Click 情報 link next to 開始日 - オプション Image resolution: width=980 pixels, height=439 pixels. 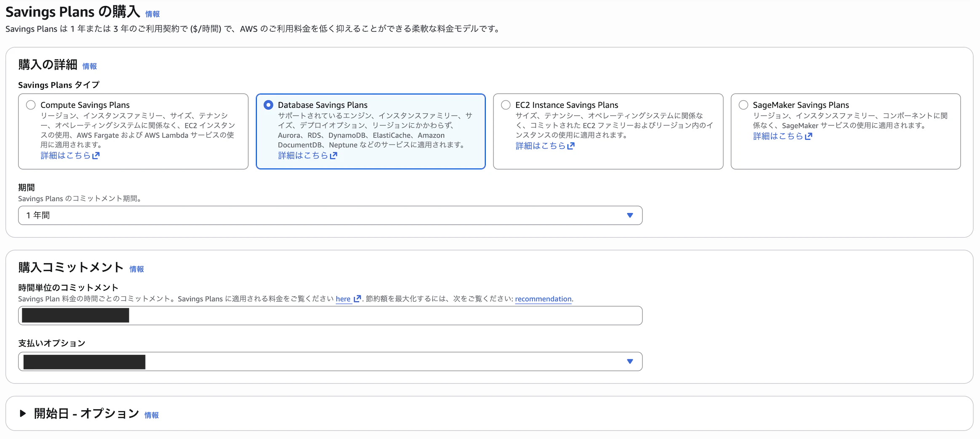(x=152, y=415)
